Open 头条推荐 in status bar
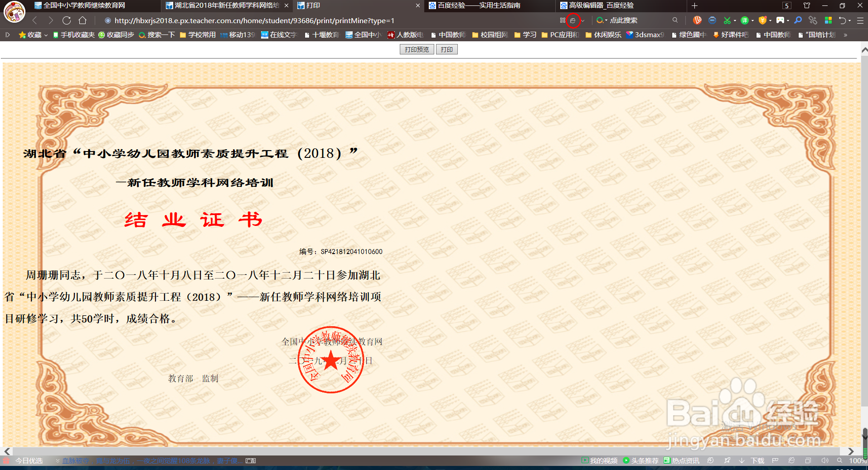Viewport: 868px width, 470px height. (x=640, y=460)
